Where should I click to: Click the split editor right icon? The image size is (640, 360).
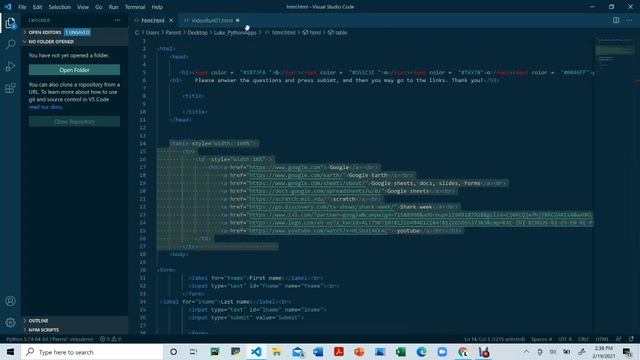tap(616, 20)
